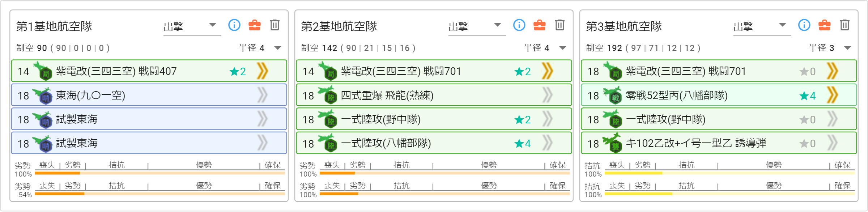Open 出撃 dropdown for 第3基地航空隊
868x212 pixels.
762,26
